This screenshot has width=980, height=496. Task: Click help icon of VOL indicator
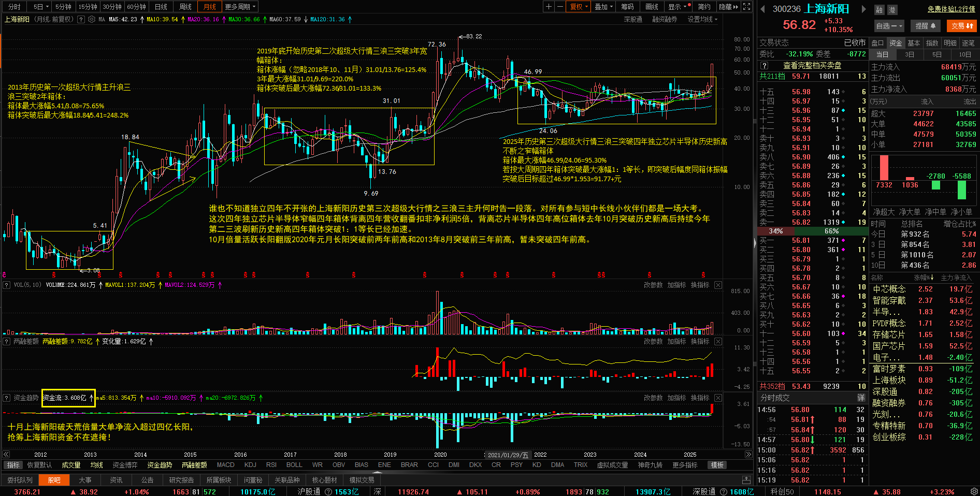(x=7, y=285)
